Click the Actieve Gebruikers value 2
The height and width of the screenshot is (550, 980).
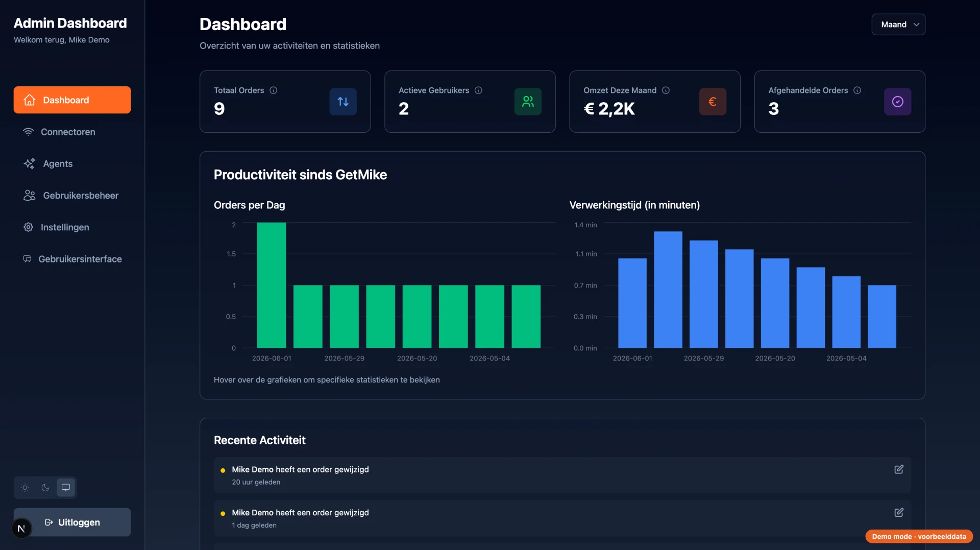point(404,109)
